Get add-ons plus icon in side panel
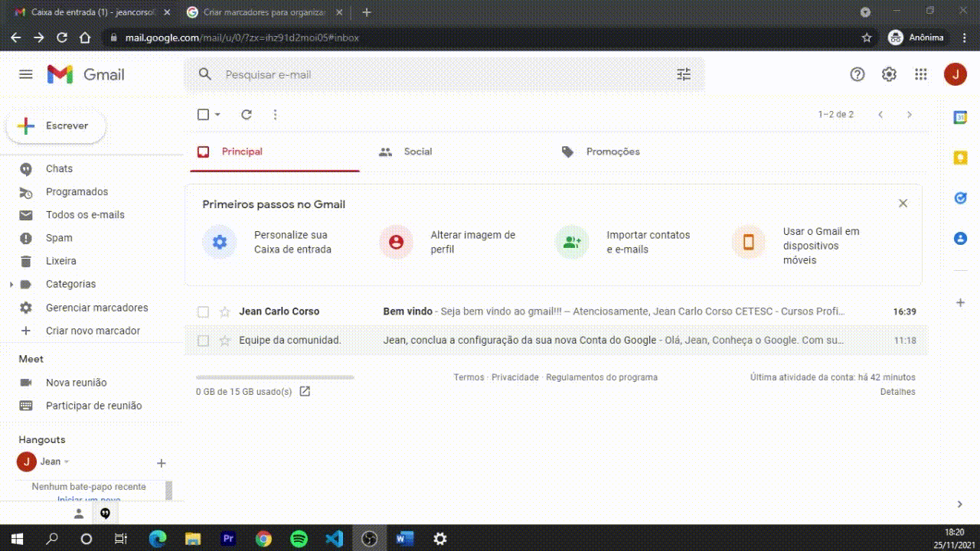Screen dimensions: 980x551 point(960,303)
